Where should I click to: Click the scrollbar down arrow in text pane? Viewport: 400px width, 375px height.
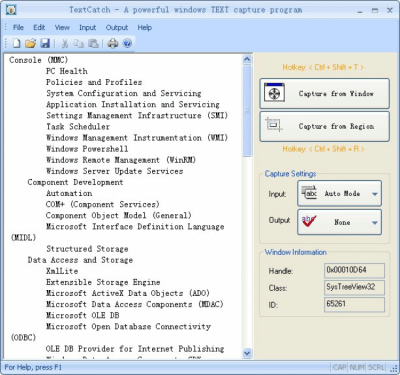pos(247,353)
